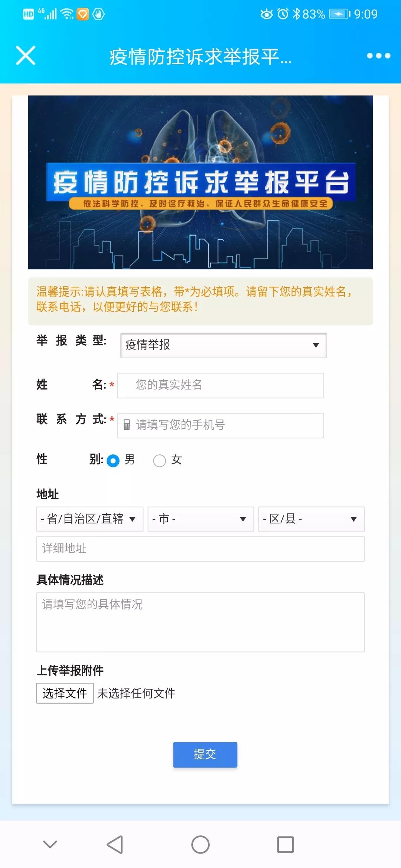Select the 男 radio button
401x868 pixels.
pos(113,461)
